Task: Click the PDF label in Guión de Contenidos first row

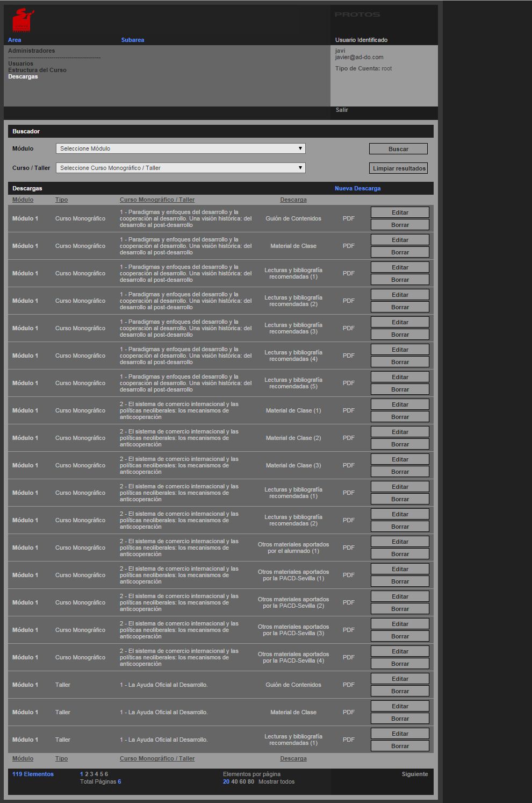Action: [x=349, y=218]
